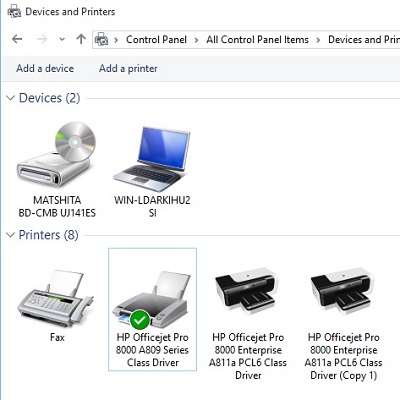Image resolution: width=400 pixels, height=400 pixels.
Task: Collapse the Printers (8) group
Action: click(x=11, y=235)
